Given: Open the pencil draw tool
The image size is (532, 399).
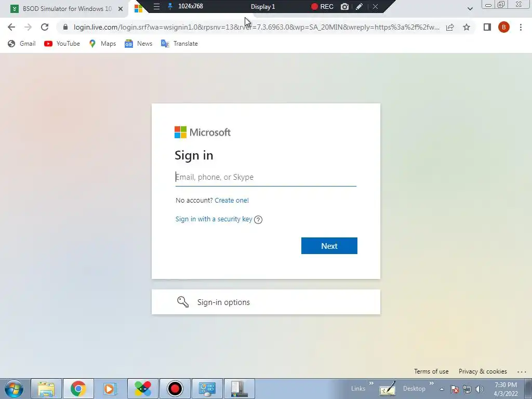Looking at the screenshot, I should pyautogui.click(x=360, y=6).
